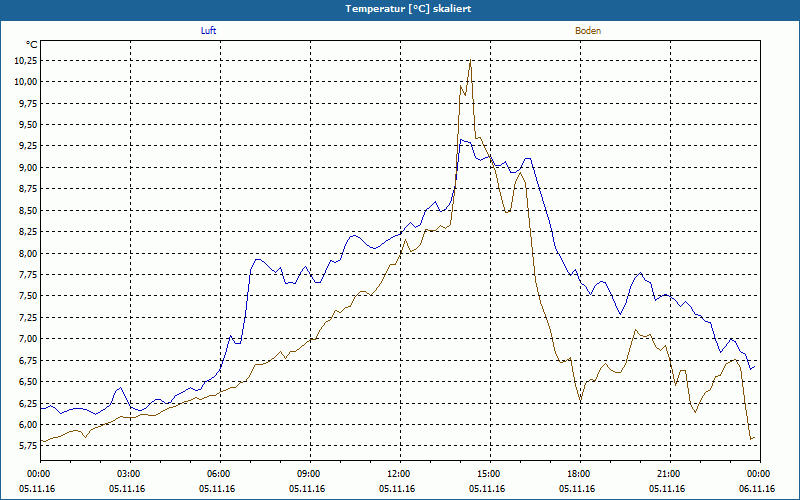Screen dimensions: 800x500
Task: Click the chart title 'Temperatur [°C] skaliert'
Action: (x=408, y=9)
